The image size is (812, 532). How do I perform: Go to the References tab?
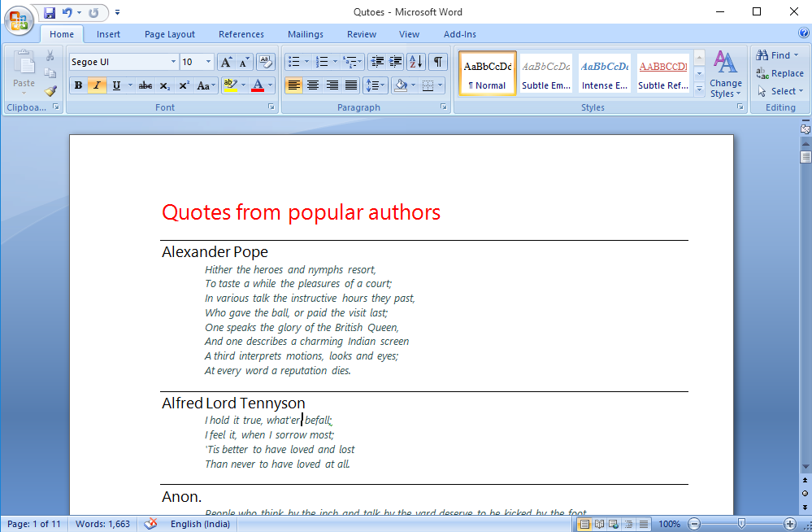[241, 34]
